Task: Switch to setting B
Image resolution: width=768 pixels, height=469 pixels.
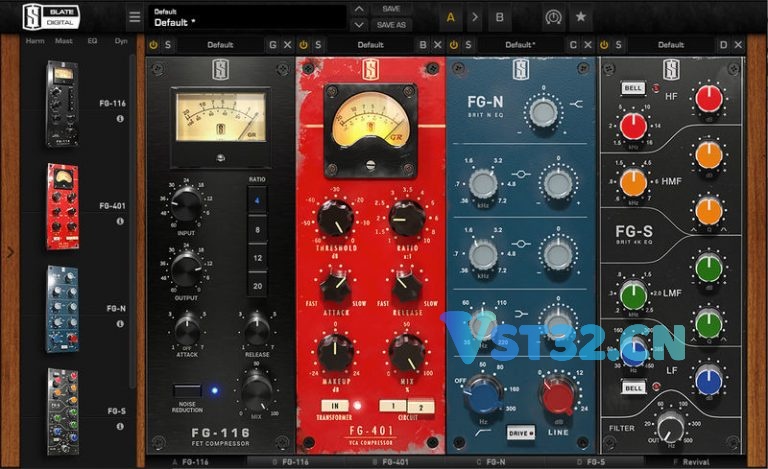Action: coord(500,17)
